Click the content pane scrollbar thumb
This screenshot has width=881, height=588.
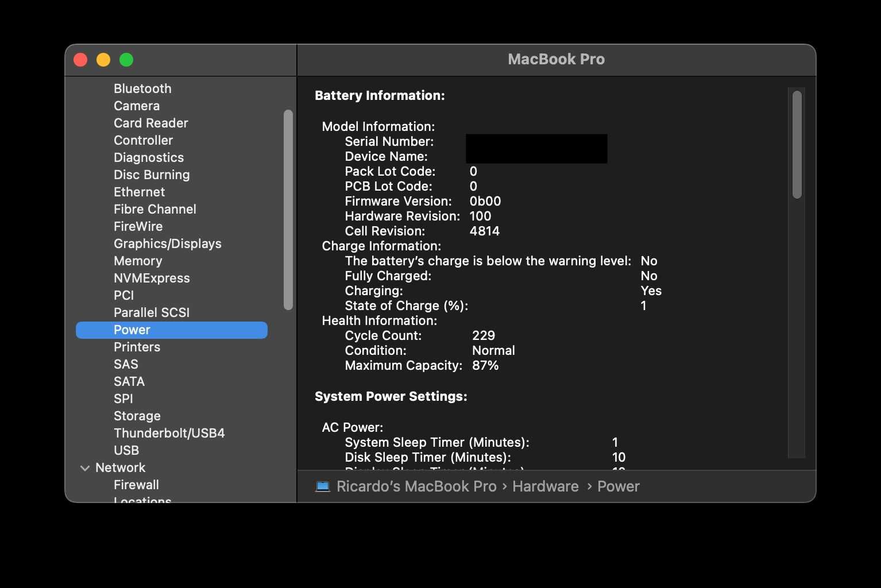point(797,145)
